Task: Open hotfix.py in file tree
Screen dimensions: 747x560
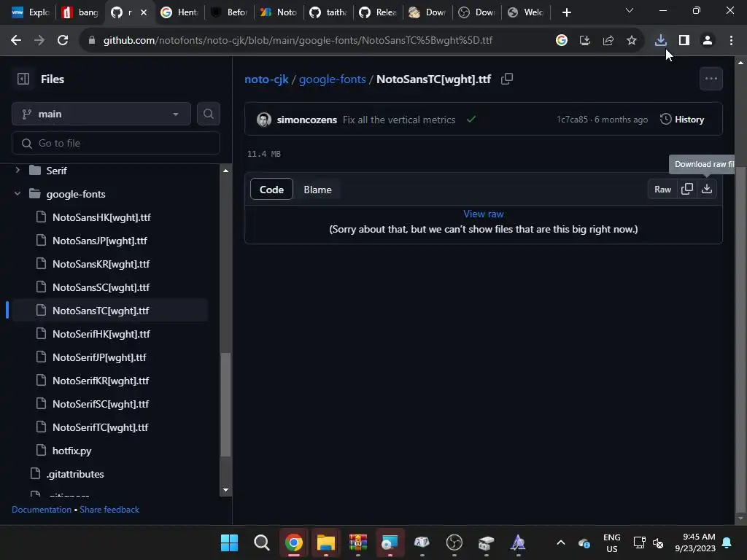Action: click(x=72, y=451)
